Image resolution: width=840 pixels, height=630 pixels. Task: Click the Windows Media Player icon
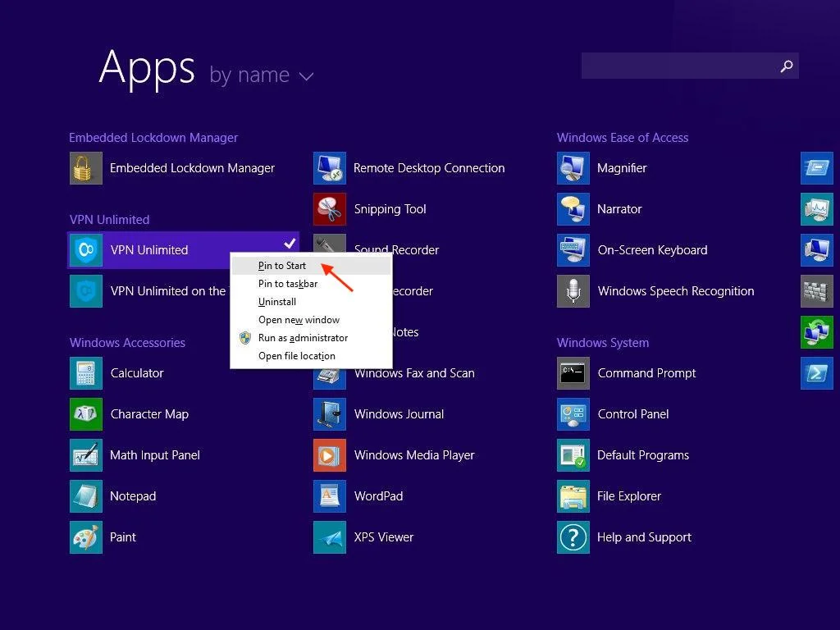pyautogui.click(x=330, y=455)
